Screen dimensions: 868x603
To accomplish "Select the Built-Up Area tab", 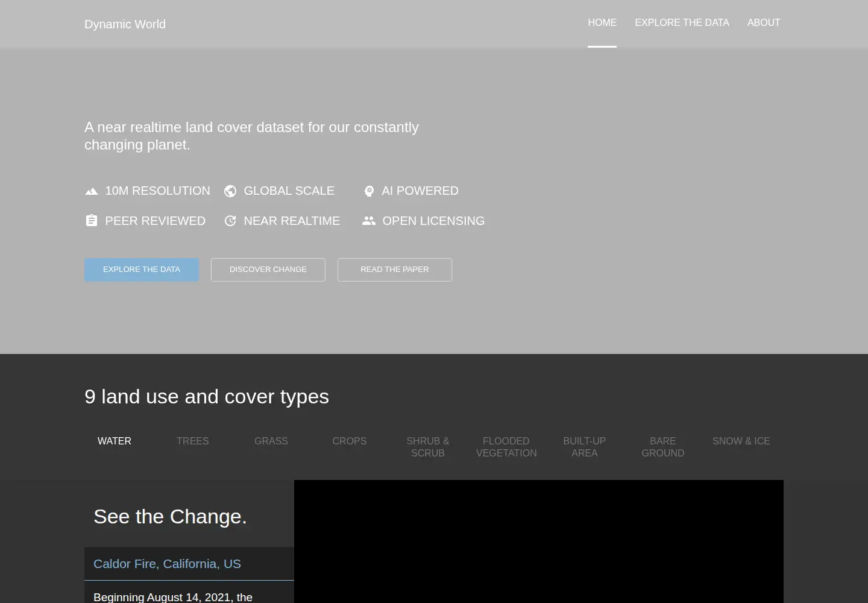I will tap(585, 447).
